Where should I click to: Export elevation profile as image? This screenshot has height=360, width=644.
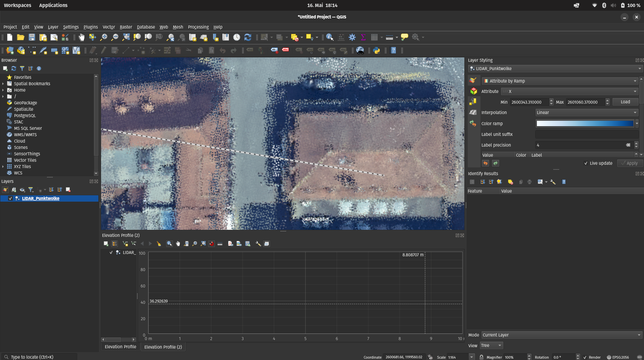tap(239, 244)
